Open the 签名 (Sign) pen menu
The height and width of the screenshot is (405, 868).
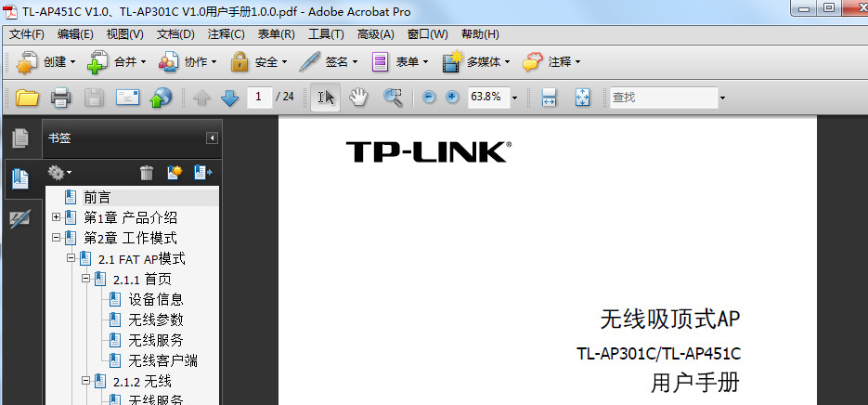click(x=329, y=62)
